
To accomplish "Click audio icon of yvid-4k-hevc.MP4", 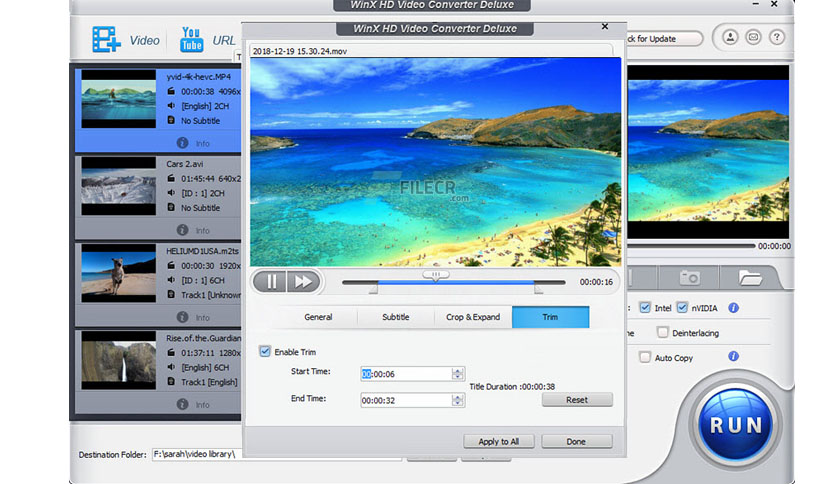I will [171, 106].
